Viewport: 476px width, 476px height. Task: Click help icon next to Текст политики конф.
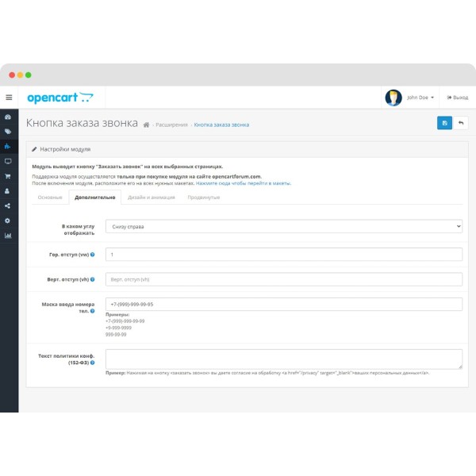coord(92,363)
